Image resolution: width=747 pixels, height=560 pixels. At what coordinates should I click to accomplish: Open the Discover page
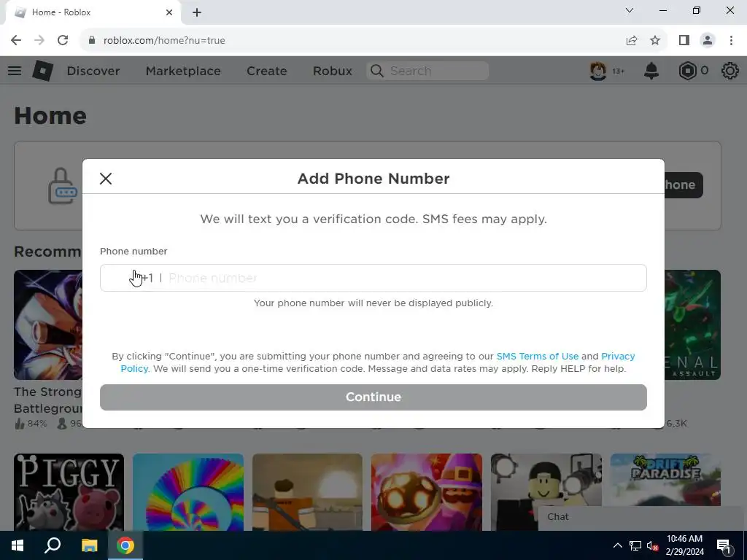point(93,71)
